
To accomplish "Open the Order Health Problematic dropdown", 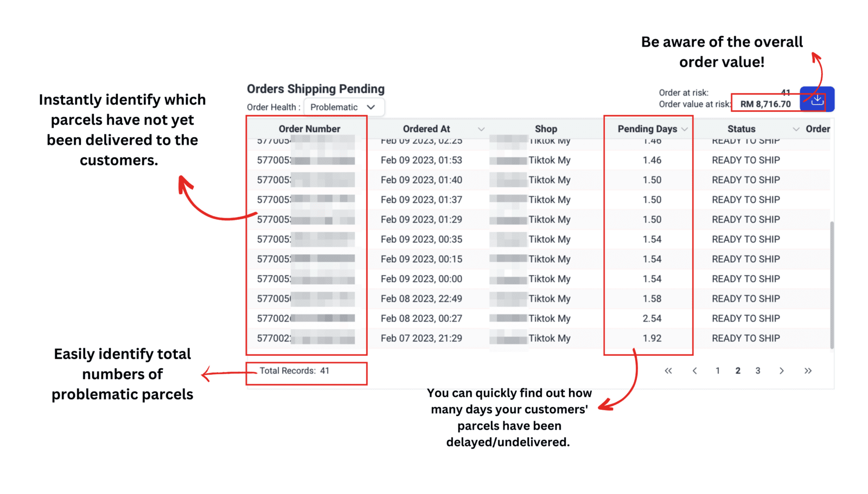I will click(344, 107).
